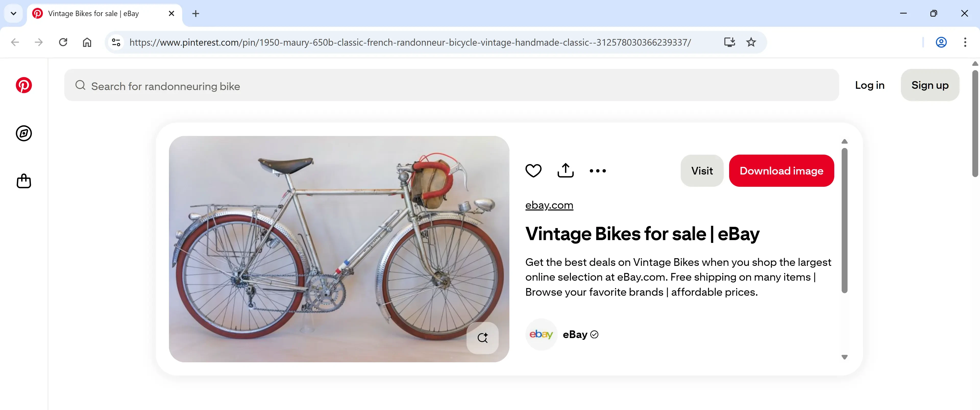
Task: Click the Download image button
Action: pos(781,170)
